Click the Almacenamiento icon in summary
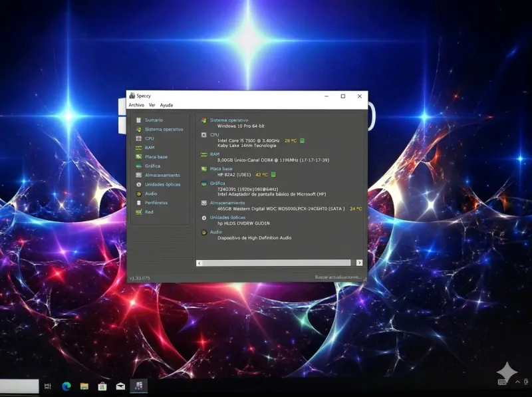 (203, 203)
